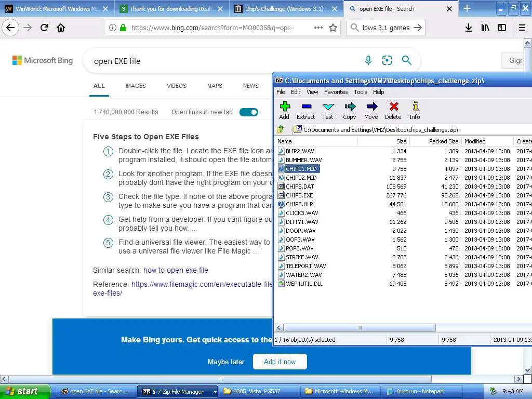532x399 pixels.
Task: Open the View menu in 7-Zip
Action: [x=312, y=92]
